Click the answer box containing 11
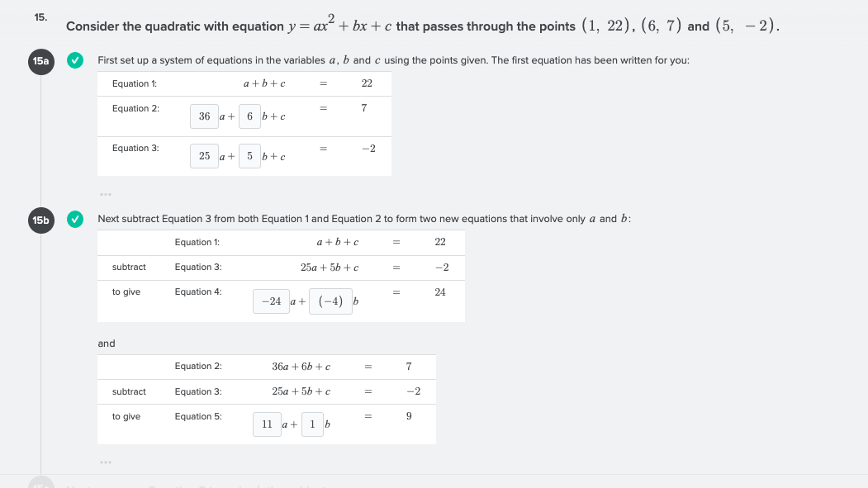 267,424
